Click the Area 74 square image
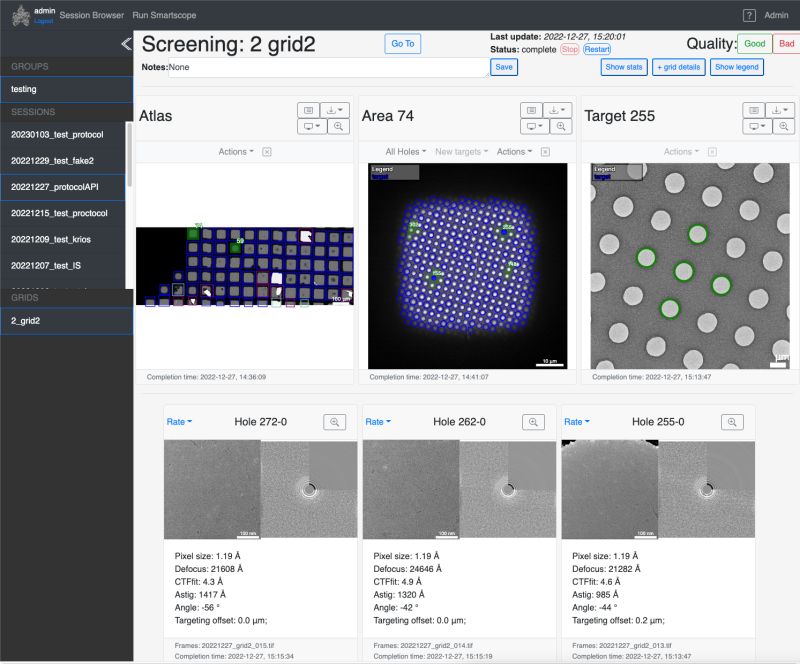The height and width of the screenshot is (664, 800). pyautogui.click(x=467, y=266)
